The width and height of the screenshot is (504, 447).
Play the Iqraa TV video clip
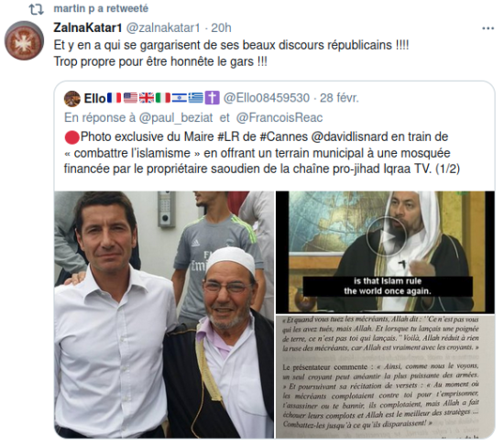[x=385, y=237]
